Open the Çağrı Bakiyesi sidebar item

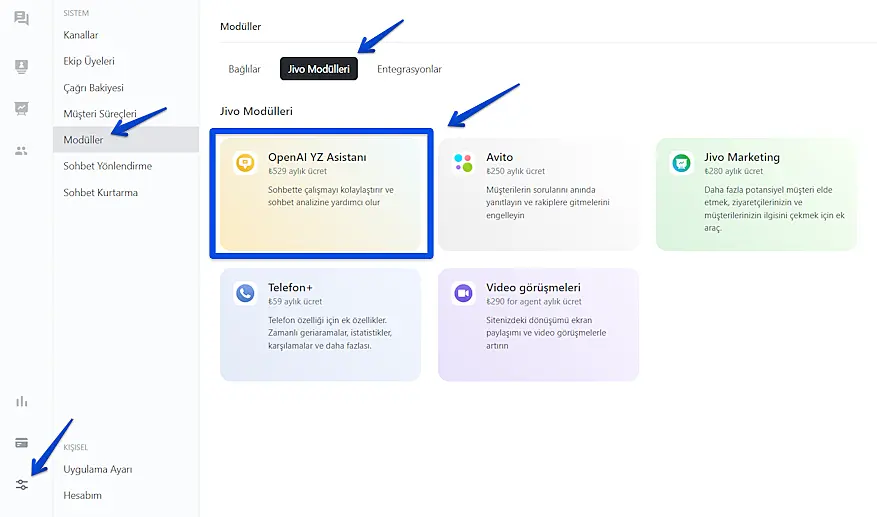pyautogui.click(x=93, y=87)
